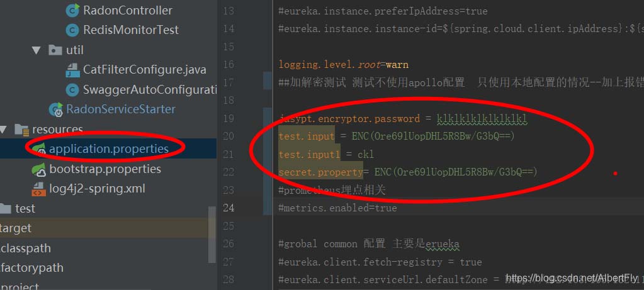The height and width of the screenshot is (290, 644).
Task: Click the #prometheus comment line
Action: tap(332, 190)
